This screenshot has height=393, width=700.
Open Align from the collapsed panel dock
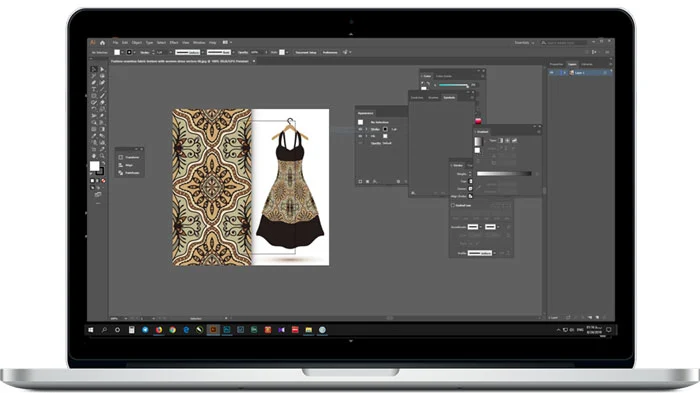[126, 165]
